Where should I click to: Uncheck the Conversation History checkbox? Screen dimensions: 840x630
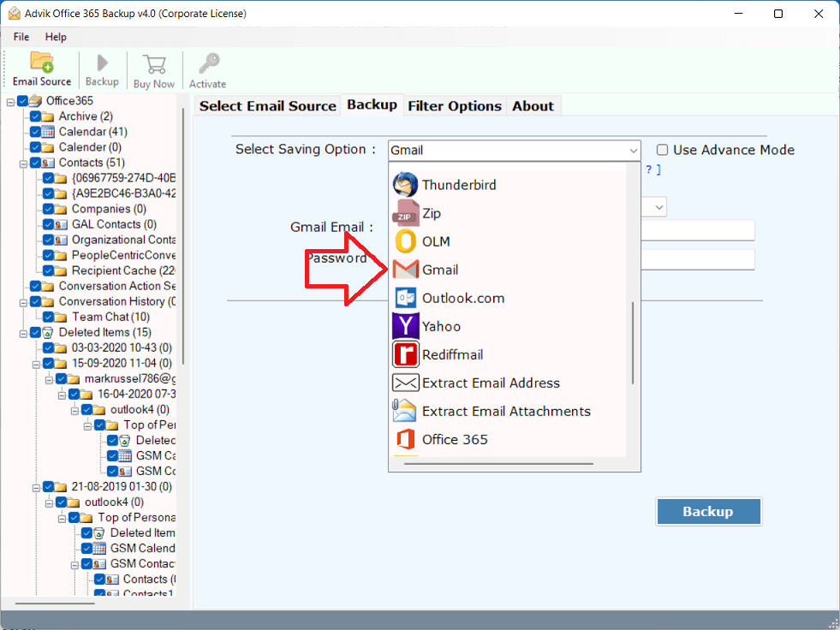[35, 301]
